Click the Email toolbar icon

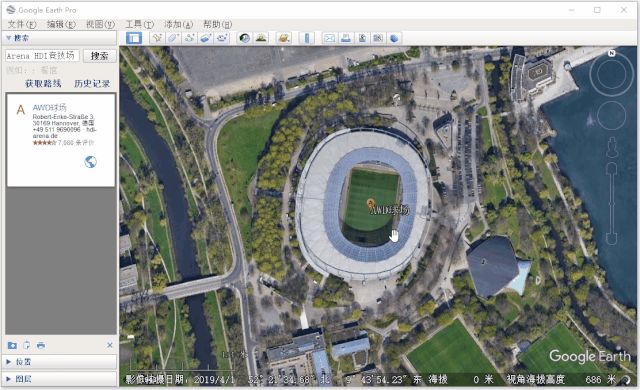point(329,38)
